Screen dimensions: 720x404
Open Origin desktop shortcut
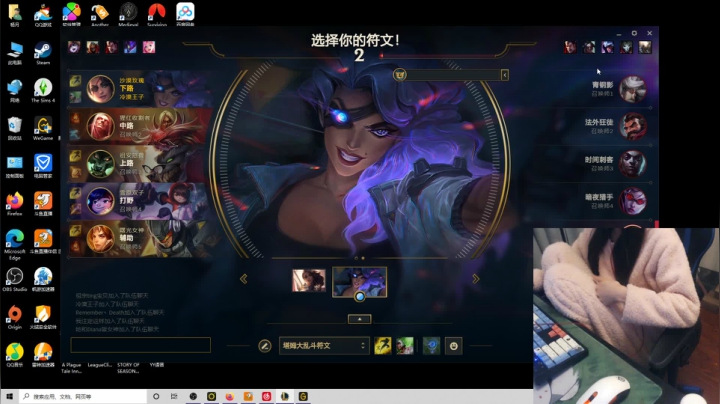click(15, 317)
